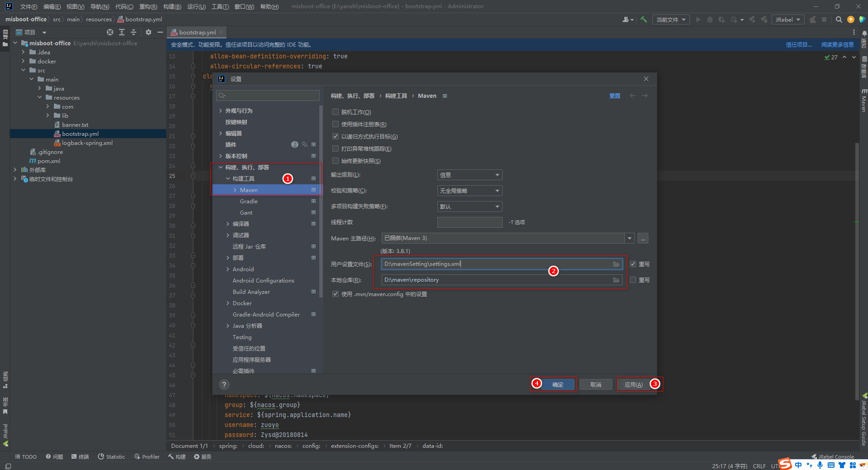Open Multiproject build fail policy dropdown
The image size is (868, 470).
470,206
